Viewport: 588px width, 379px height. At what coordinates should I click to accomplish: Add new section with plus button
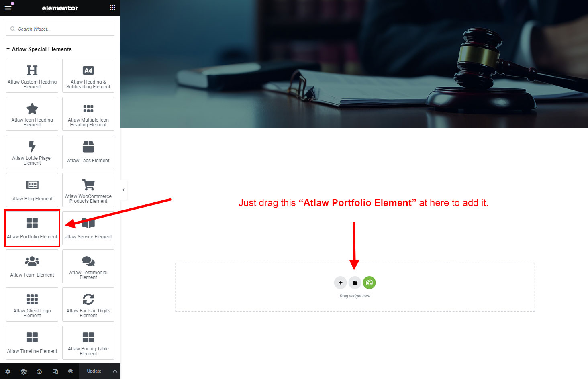coord(341,283)
